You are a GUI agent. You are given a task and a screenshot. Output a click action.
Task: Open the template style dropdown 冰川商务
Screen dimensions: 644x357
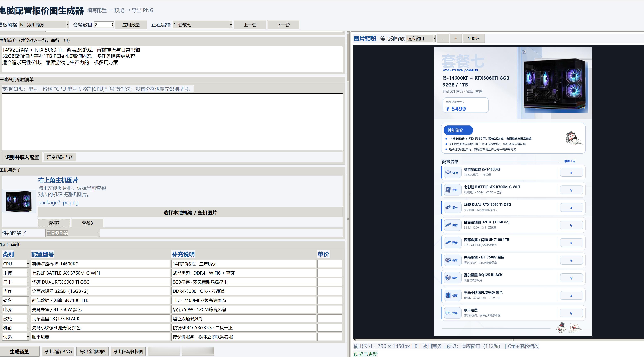coord(44,25)
